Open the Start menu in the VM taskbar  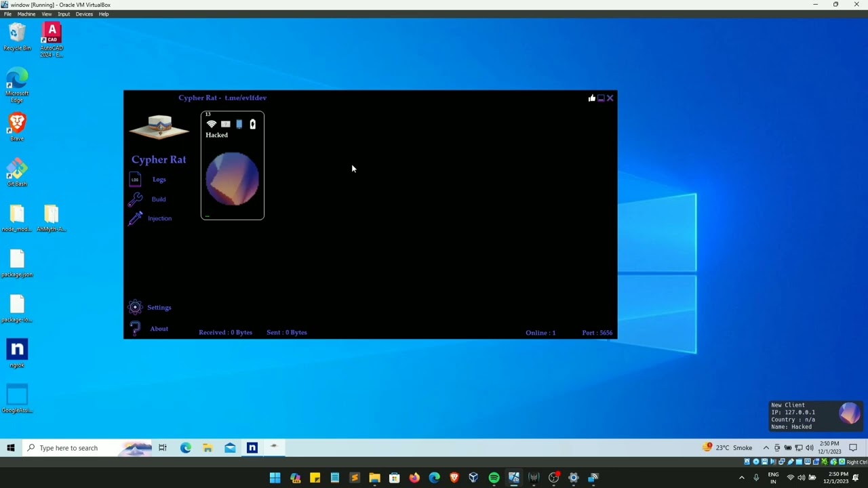[11, 448]
